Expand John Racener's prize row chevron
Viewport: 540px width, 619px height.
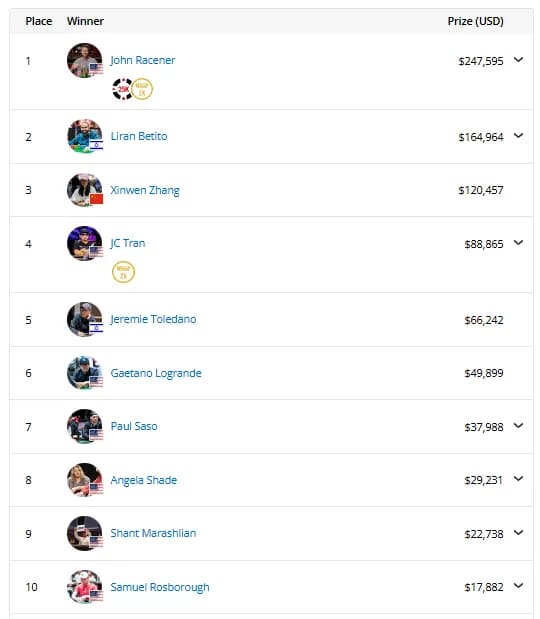[518, 60]
